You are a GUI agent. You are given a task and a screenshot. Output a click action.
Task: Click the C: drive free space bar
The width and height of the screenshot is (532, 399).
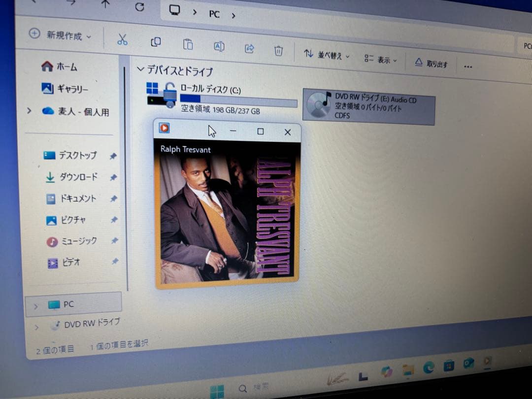click(x=238, y=100)
